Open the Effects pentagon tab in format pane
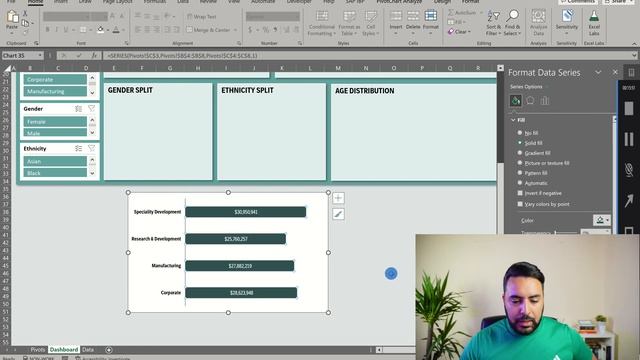Image resolution: width=640 pixels, height=360 pixels. coord(530,100)
